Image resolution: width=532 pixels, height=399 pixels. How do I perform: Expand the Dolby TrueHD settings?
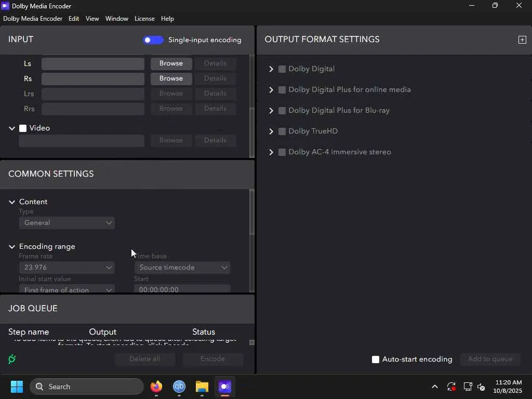point(271,131)
